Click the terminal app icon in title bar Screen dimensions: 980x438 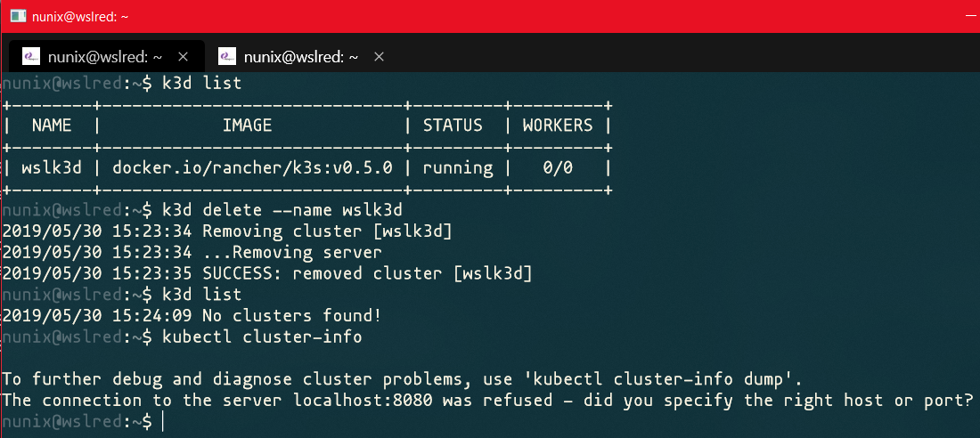click(x=18, y=16)
